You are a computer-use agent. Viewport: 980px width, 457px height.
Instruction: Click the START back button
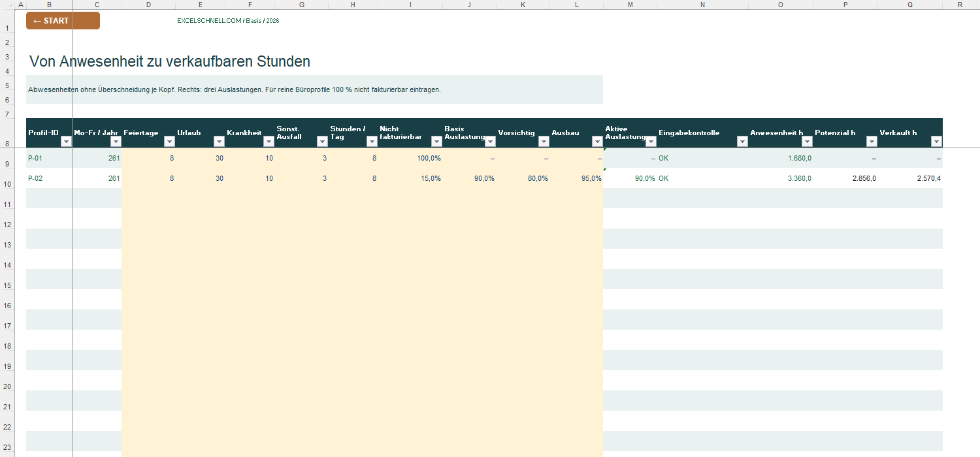coord(63,21)
